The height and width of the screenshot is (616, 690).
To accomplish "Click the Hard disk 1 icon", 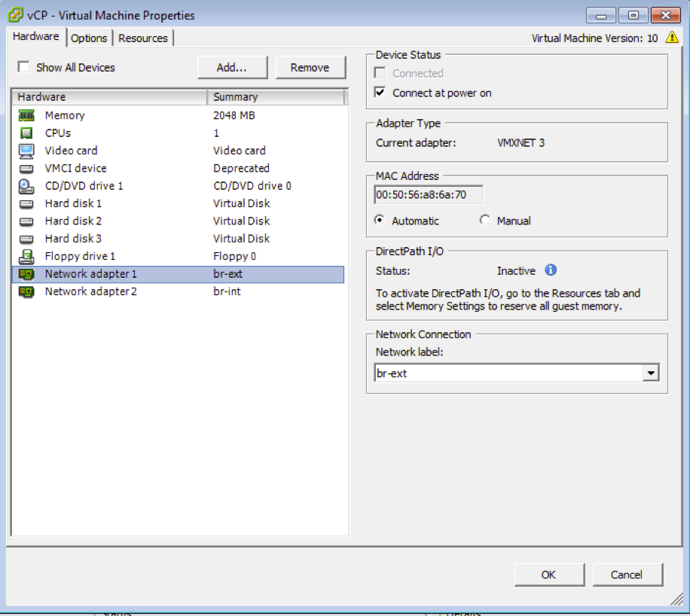I will click(26, 204).
